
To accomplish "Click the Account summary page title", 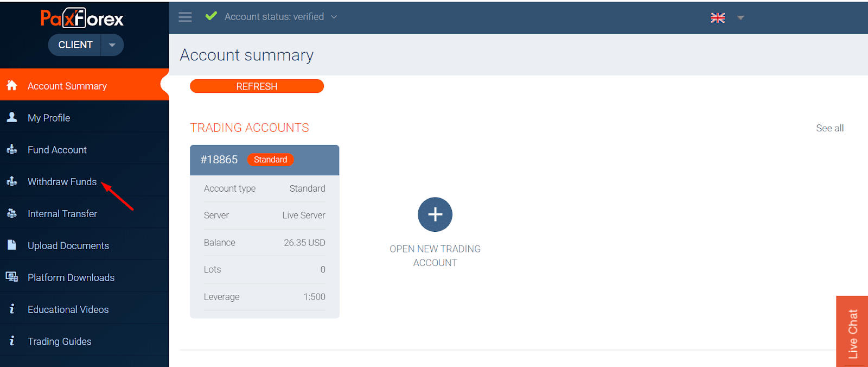I will point(247,55).
